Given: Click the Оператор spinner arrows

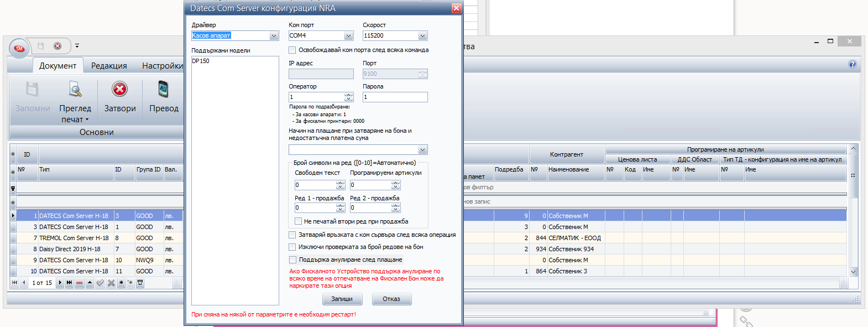Looking at the screenshot, I should (348, 97).
